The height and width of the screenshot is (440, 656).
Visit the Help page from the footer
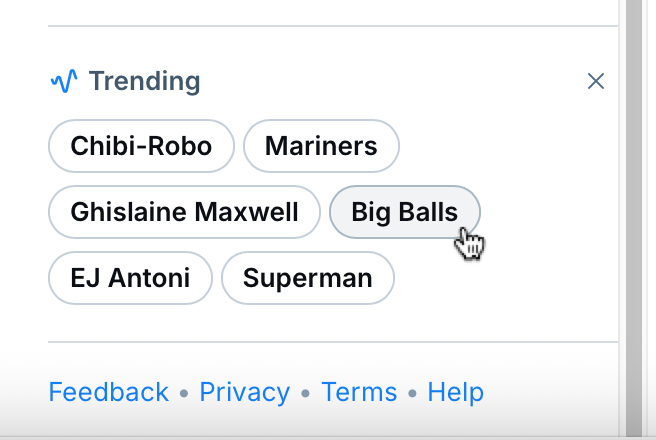[x=455, y=392]
